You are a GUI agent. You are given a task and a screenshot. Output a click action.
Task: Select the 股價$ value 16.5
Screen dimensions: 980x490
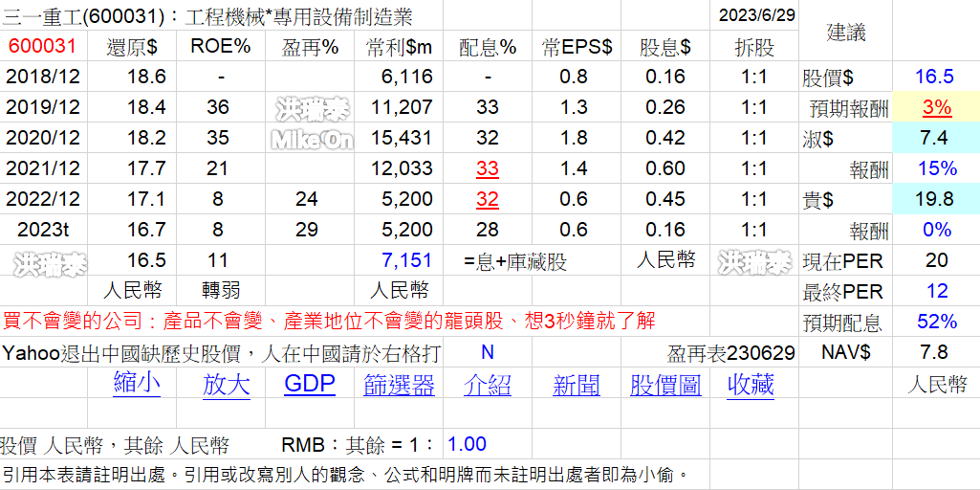[934, 77]
